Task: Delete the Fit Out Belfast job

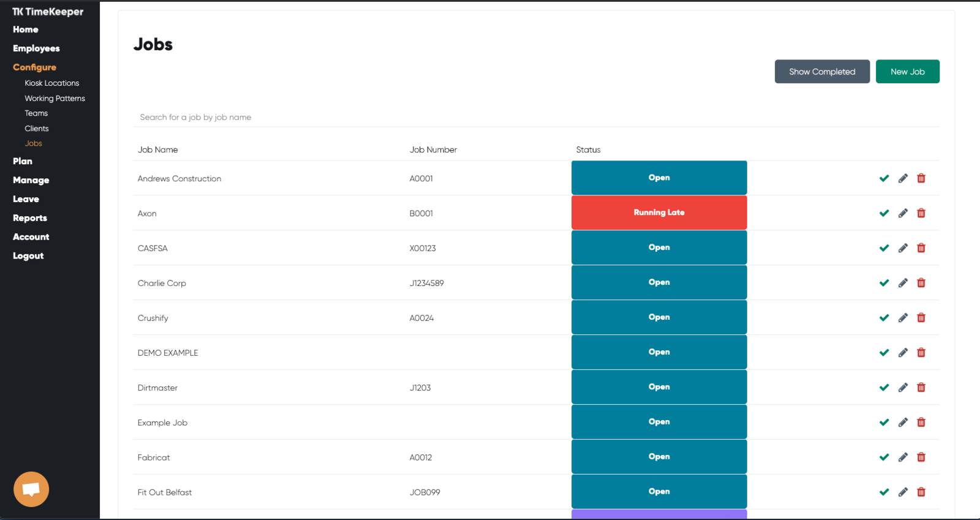Action: (x=921, y=492)
